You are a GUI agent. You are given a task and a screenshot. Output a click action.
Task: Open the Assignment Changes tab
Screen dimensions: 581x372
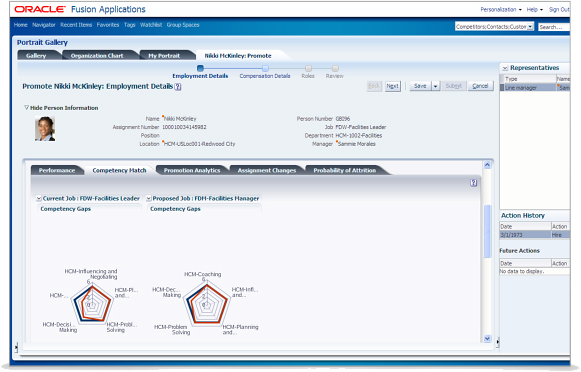coord(267,170)
